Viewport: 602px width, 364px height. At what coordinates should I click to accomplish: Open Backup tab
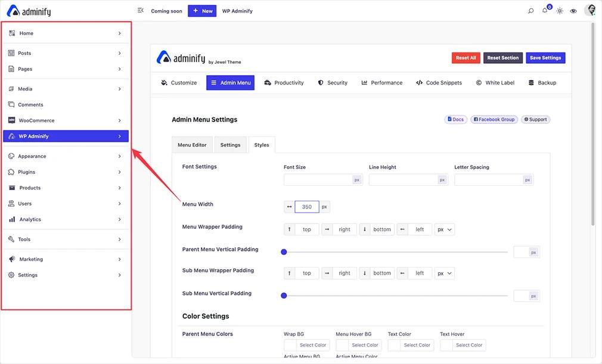click(x=542, y=82)
